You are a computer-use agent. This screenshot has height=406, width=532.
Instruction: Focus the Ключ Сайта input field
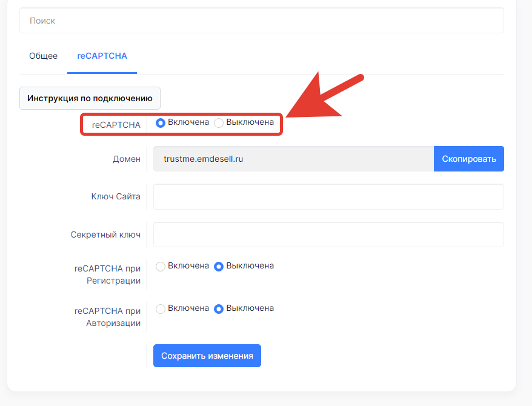(328, 197)
